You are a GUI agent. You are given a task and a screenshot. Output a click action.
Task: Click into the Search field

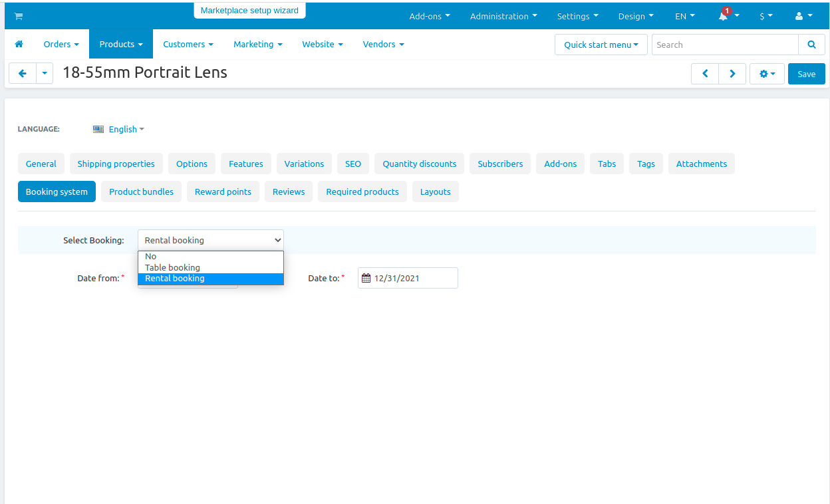tap(725, 45)
